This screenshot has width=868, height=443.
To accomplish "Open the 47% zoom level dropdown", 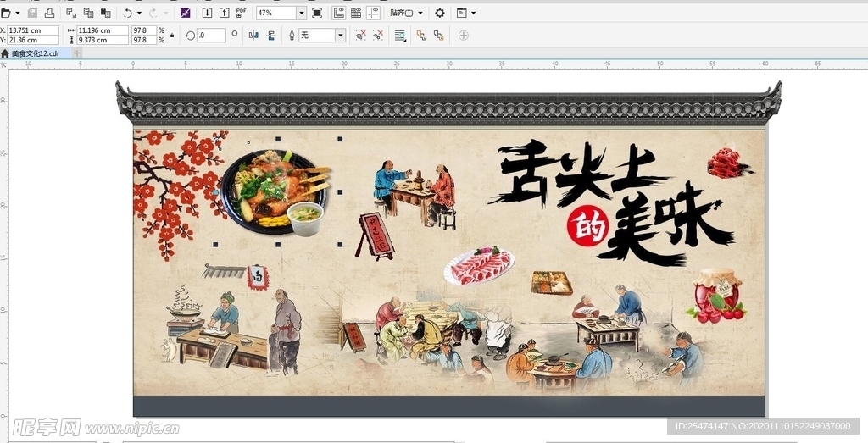I will coord(301,13).
